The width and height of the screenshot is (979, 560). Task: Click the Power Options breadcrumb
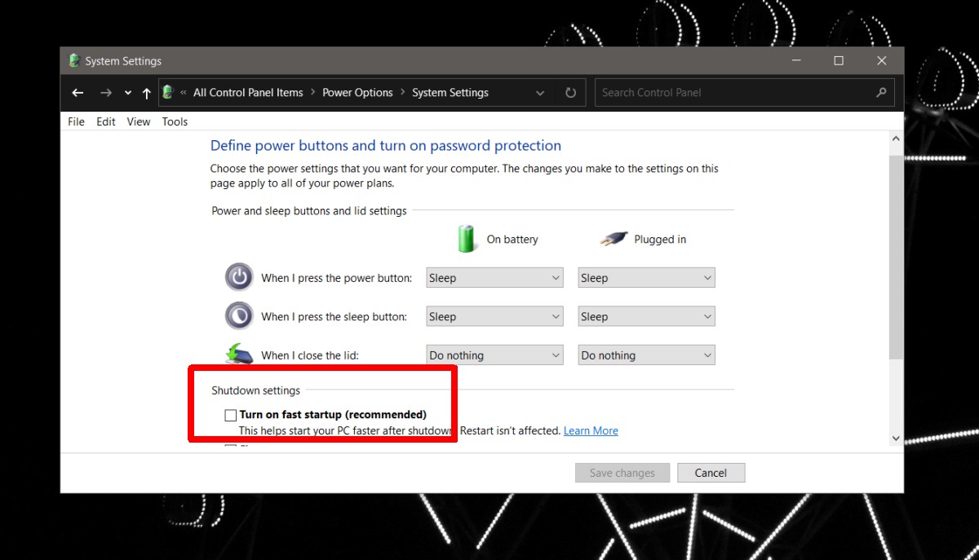point(357,92)
